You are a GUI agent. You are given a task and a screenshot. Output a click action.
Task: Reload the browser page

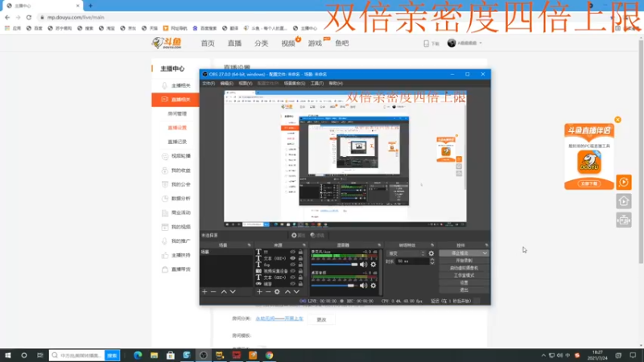click(x=29, y=17)
